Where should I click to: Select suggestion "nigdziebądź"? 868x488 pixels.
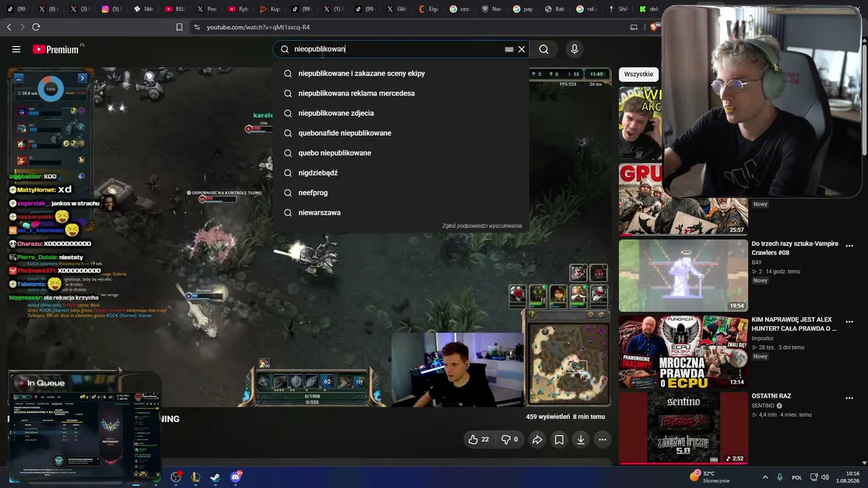401,173
